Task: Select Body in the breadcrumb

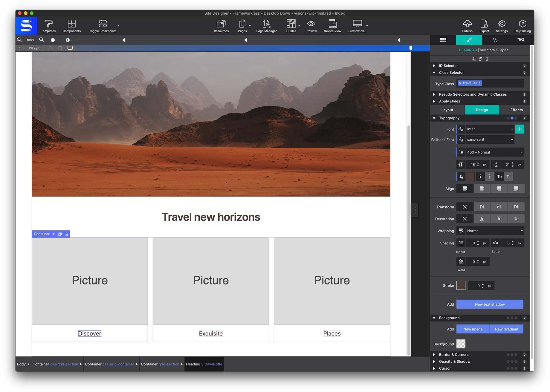Action: (x=22, y=364)
